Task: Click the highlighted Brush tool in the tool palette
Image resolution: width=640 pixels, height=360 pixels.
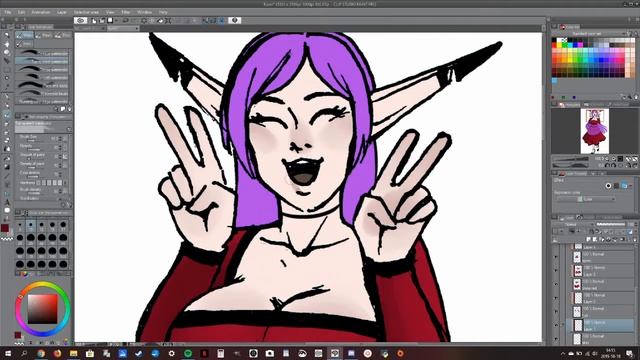Action: 7,115
